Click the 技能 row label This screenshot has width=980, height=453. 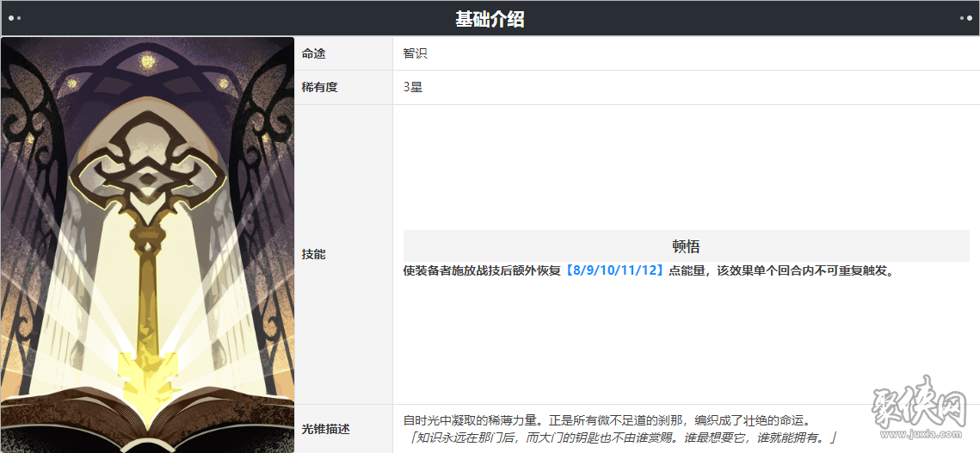coord(314,255)
